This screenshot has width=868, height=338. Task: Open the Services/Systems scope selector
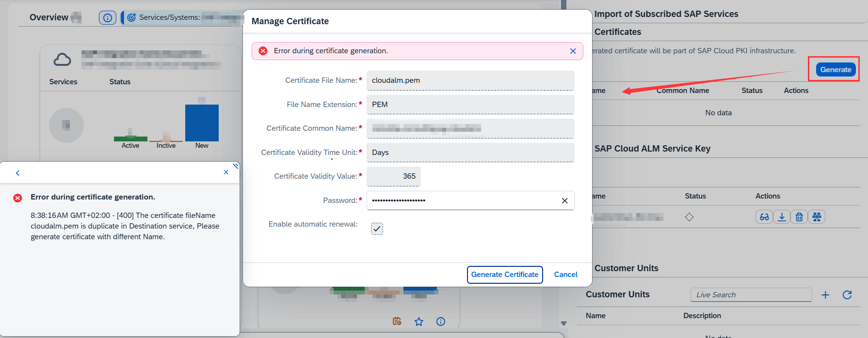point(182,17)
